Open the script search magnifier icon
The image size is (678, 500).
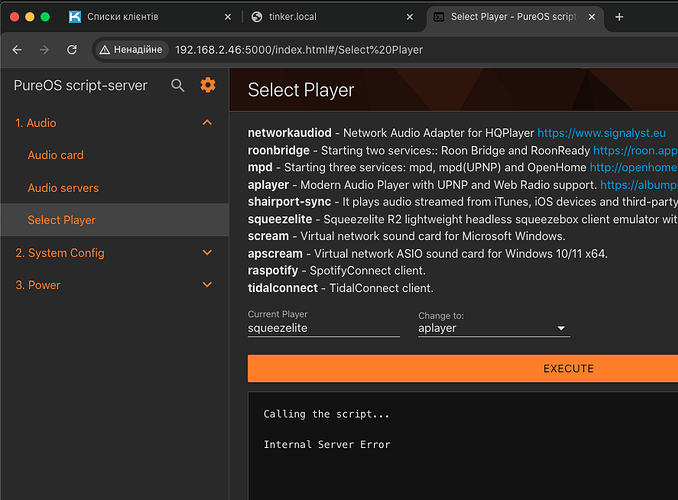[177, 85]
